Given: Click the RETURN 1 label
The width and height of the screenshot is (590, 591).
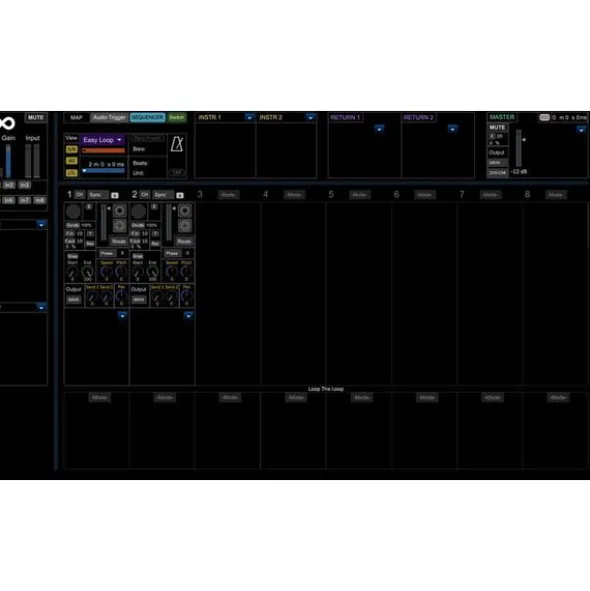Looking at the screenshot, I should tap(345, 118).
